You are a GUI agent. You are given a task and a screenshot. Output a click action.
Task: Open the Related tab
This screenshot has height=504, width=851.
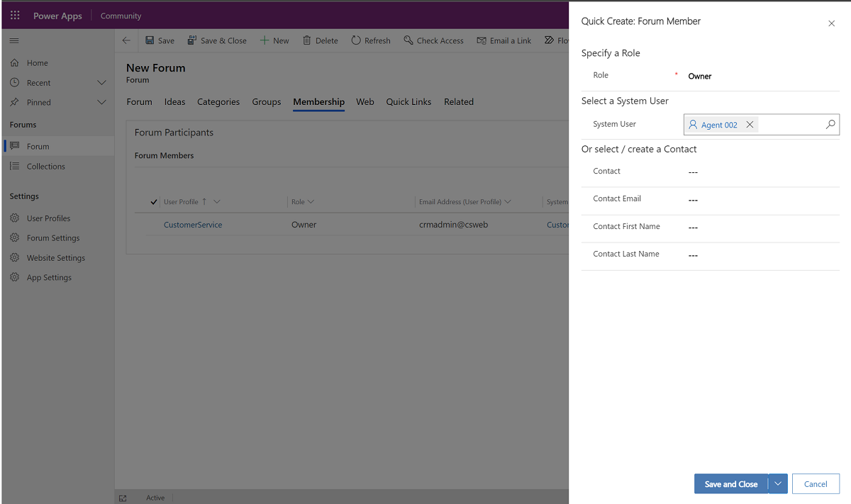pyautogui.click(x=459, y=102)
